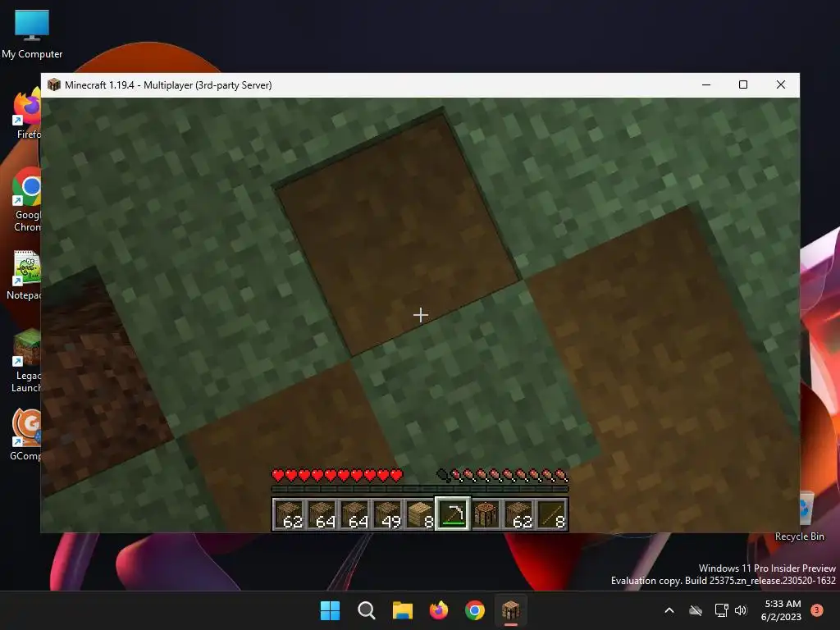The height and width of the screenshot is (630, 840).
Task: Open the Windows Start menu
Action: (330, 610)
